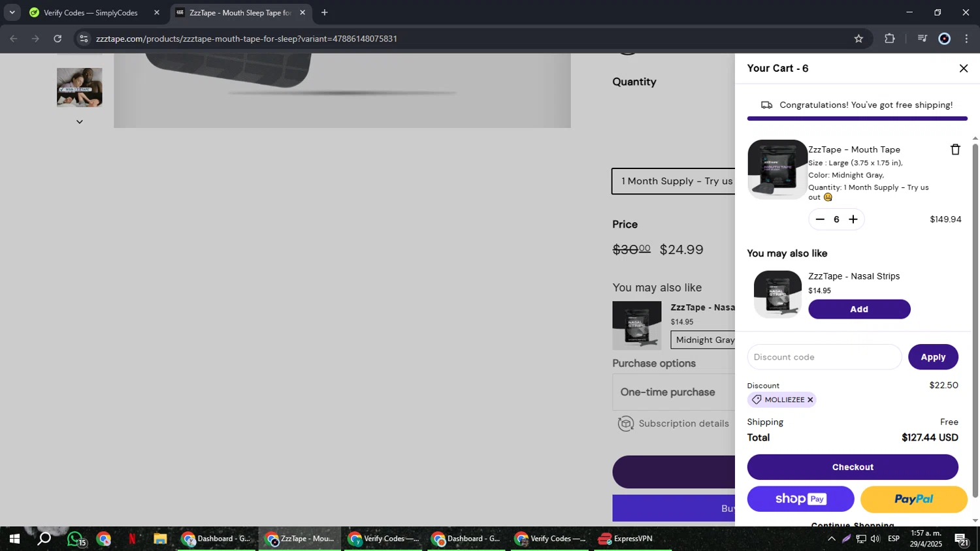Focus the Discount code field
Image resolution: width=980 pixels, height=551 pixels.
(825, 357)
